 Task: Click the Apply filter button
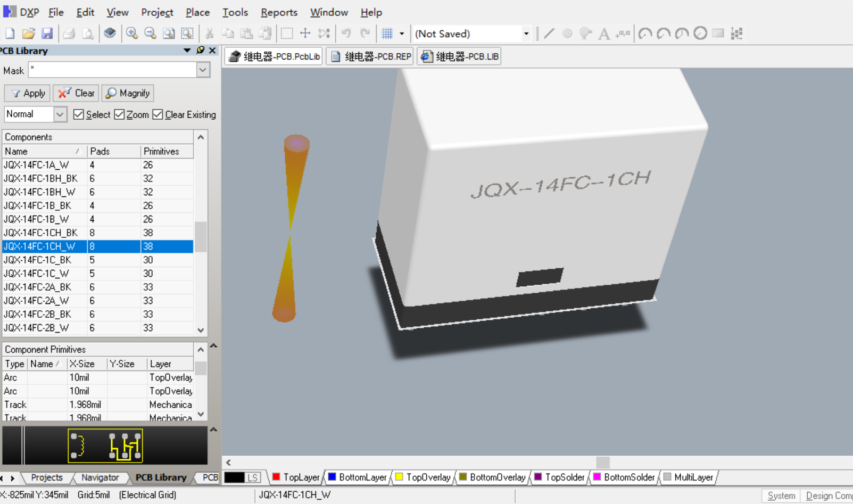(27, 93)
